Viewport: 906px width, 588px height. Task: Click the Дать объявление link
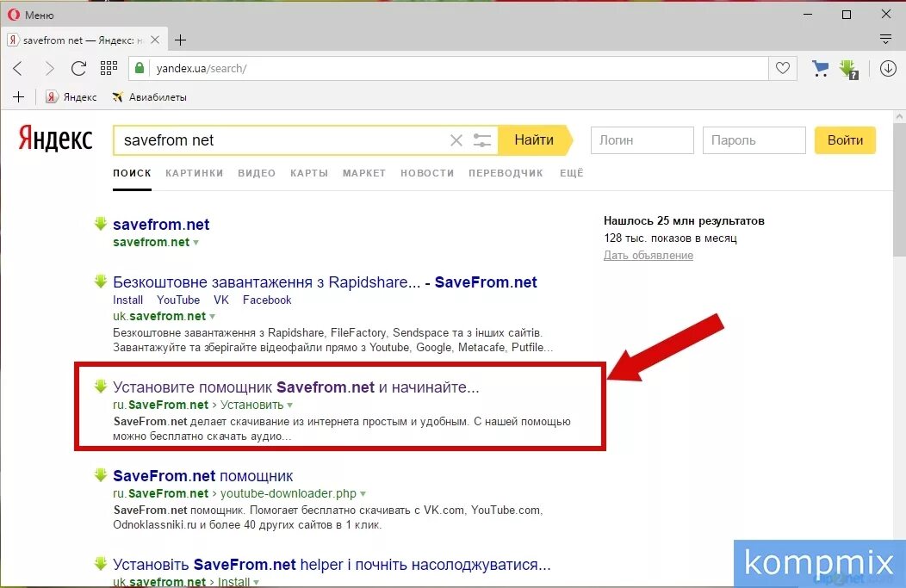coord(648,256)
